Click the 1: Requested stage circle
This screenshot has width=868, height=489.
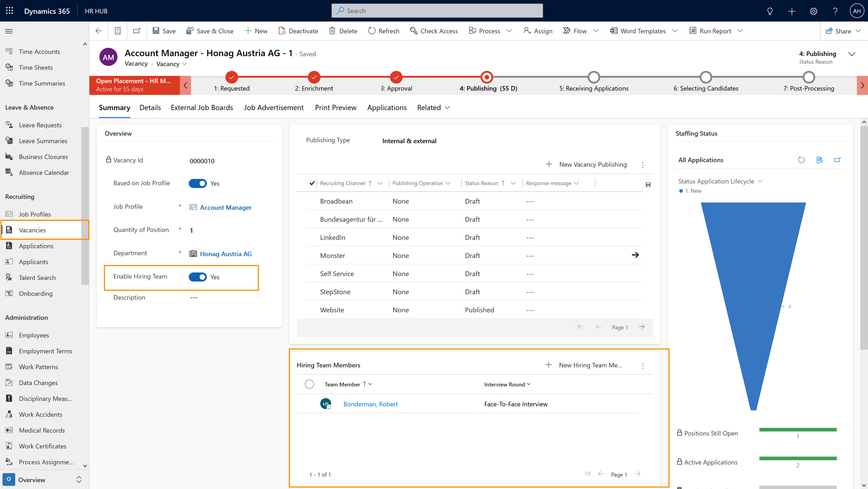click(232, 77)
